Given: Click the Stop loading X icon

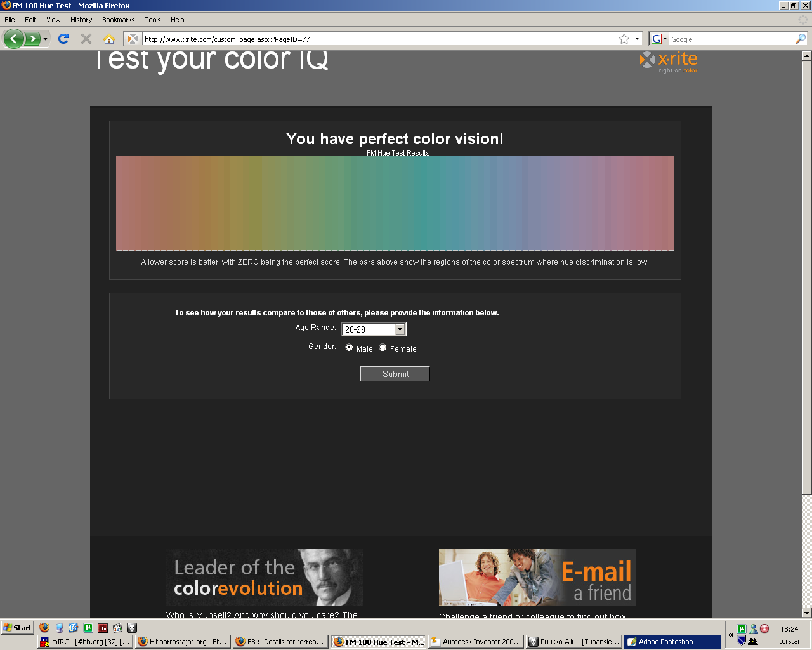Looking at the screenshot, I should point(86,39).
